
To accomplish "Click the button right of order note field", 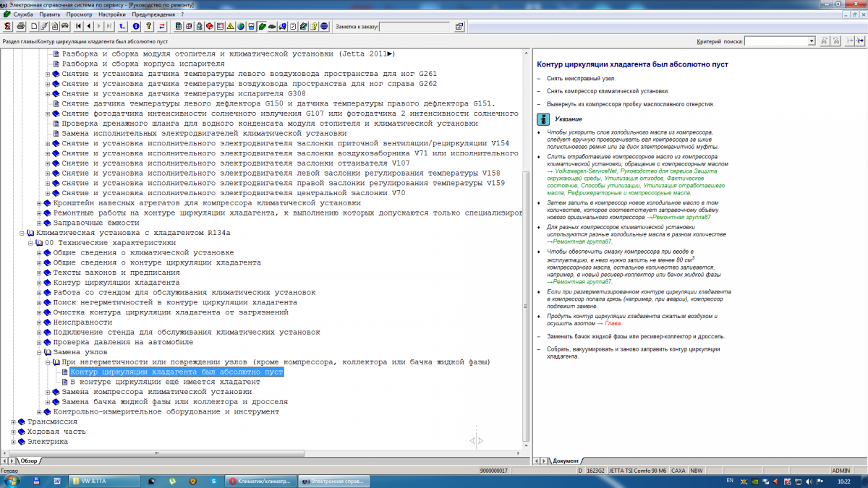I will (459, 27).
